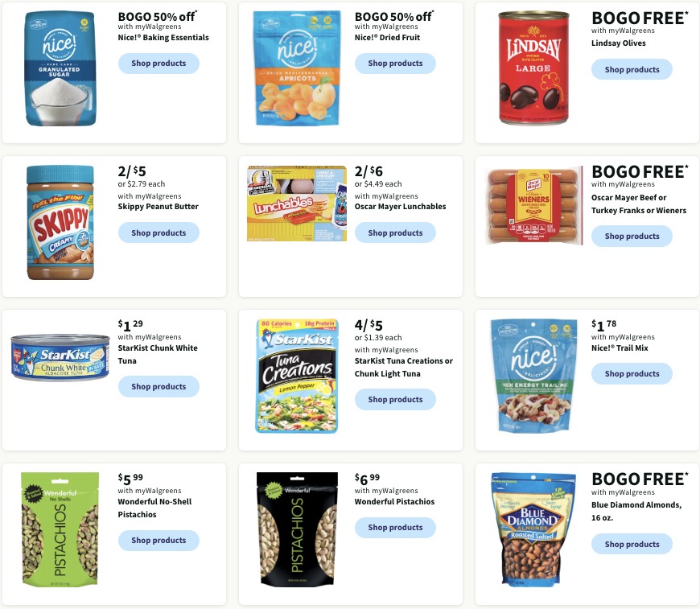Open the StarKist Tuna Creations pouch image
Screen dimensions: 700x609
[x=297, y=376]
